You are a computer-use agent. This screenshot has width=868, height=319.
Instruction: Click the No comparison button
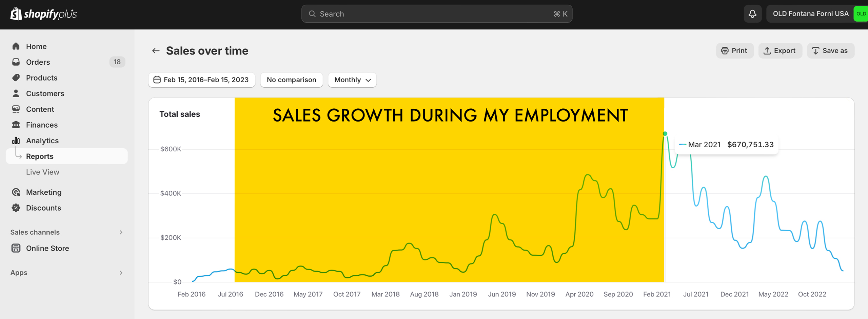(x=292, y=80)
